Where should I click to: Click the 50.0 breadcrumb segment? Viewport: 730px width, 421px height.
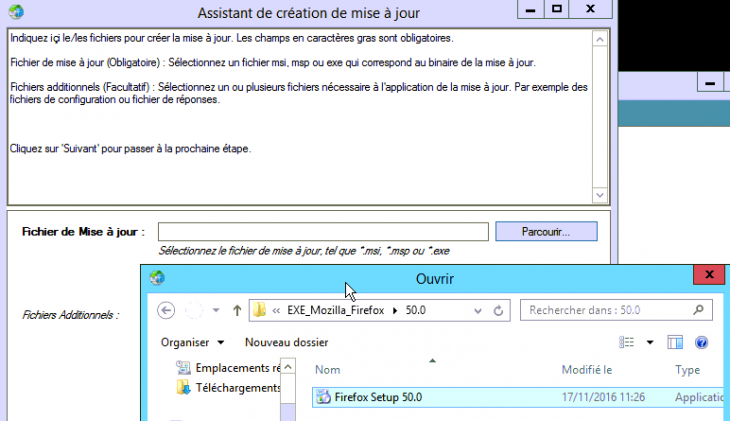[415, 310]
